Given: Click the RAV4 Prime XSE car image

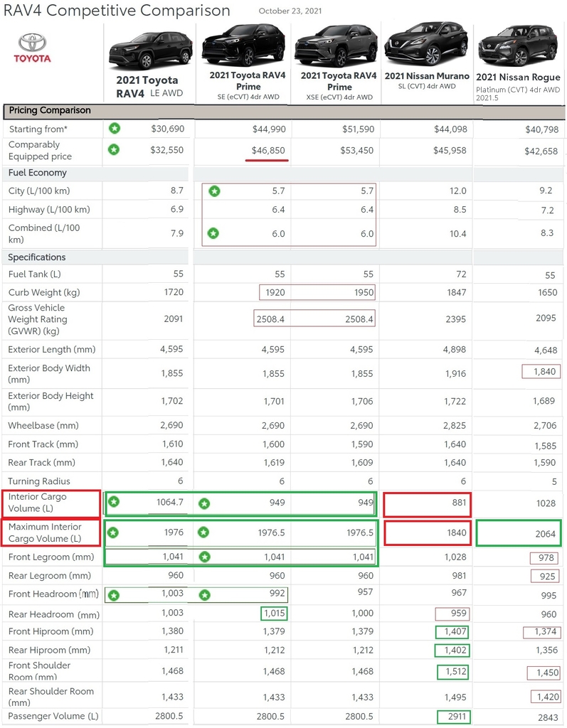Looking at the screenshot, I should (336, 45).
